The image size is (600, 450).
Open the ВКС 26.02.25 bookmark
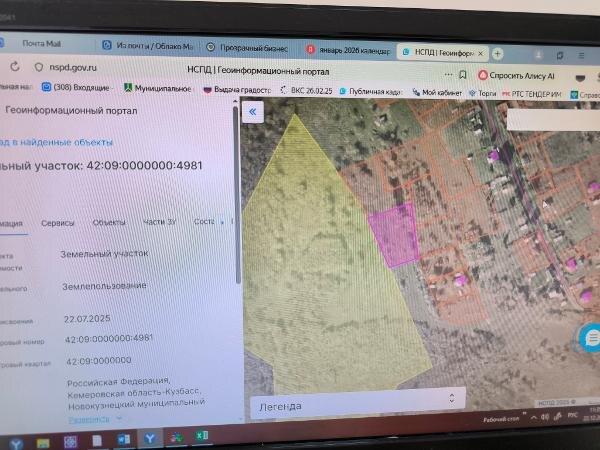[x=307, y=91]
